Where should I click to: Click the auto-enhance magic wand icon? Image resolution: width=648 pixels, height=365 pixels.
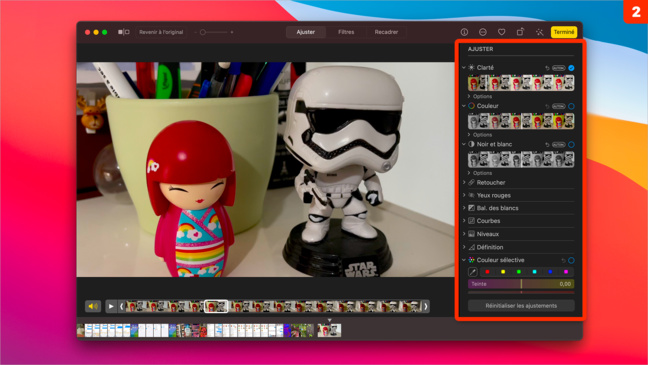539,32
